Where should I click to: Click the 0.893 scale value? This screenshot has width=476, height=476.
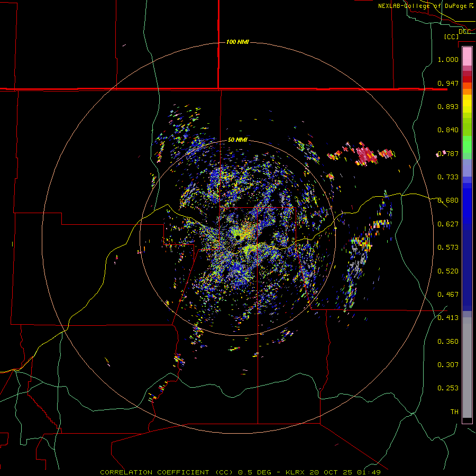click(448, 106)
